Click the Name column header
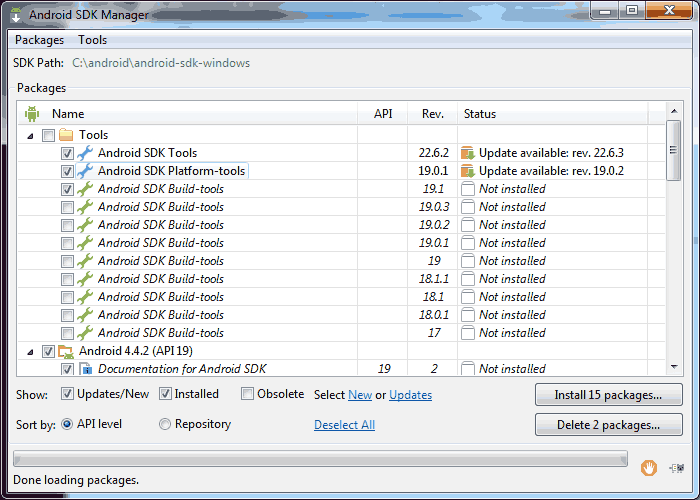The image size is (700, 500). pyautogui.click(x=188, y=114)
